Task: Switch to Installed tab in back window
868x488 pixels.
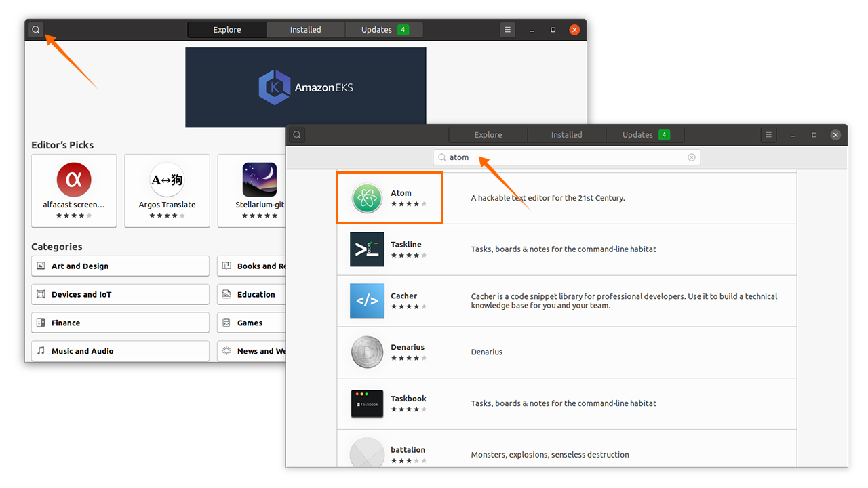Action: click(306, 30)
